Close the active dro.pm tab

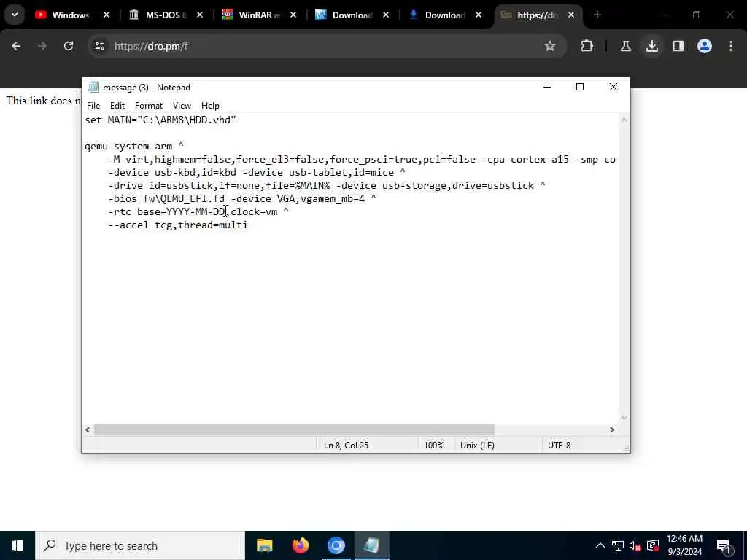(x=570, y=15)
